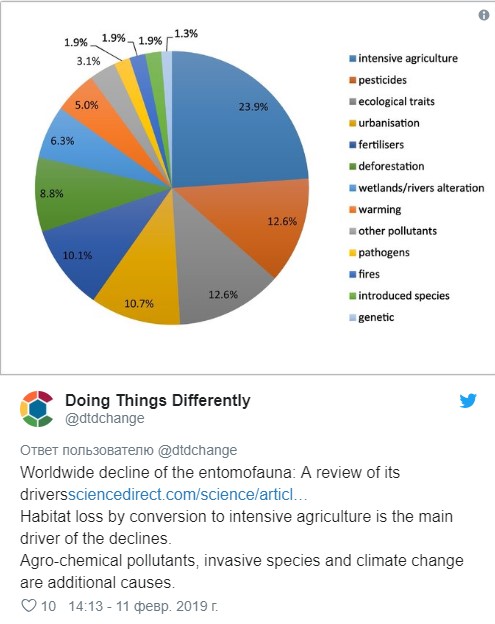
Task: Click the pesticides legend color swatch
Action: 353,80
